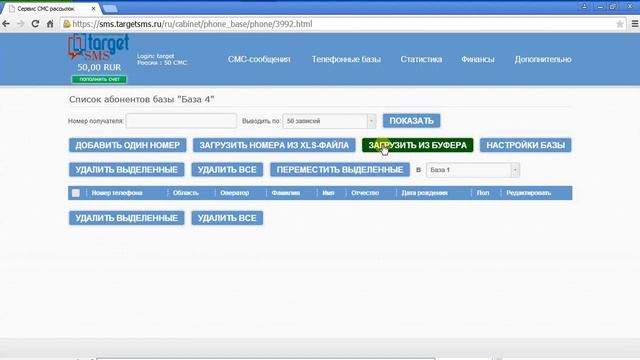Click ЗАГРУЗИТЬ ИЗ БУФЕРА button
Screen dimensions: 640x360
418,145
